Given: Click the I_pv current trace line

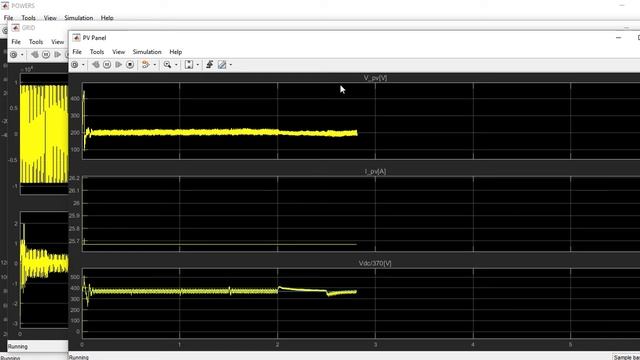Looking at the screenshot, I should click(220, 244).
